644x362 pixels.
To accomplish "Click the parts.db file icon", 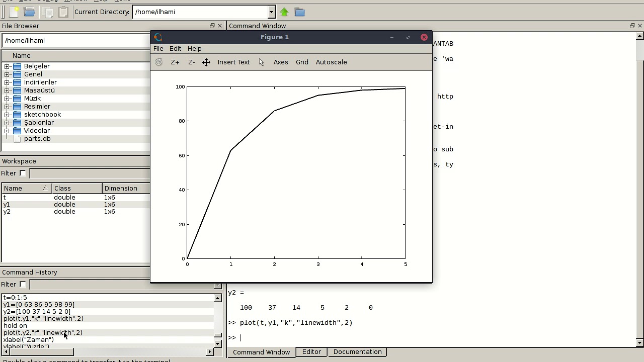I will coord(17,139).
